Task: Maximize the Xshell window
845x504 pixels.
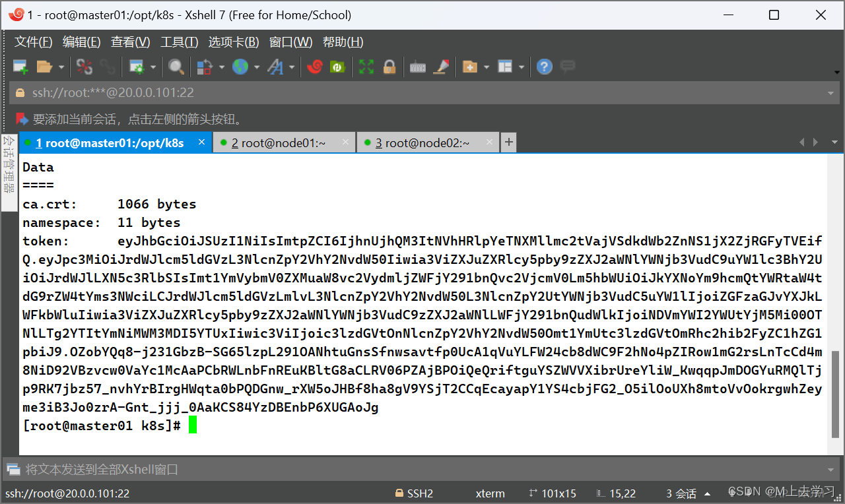Action: (774, 15)
